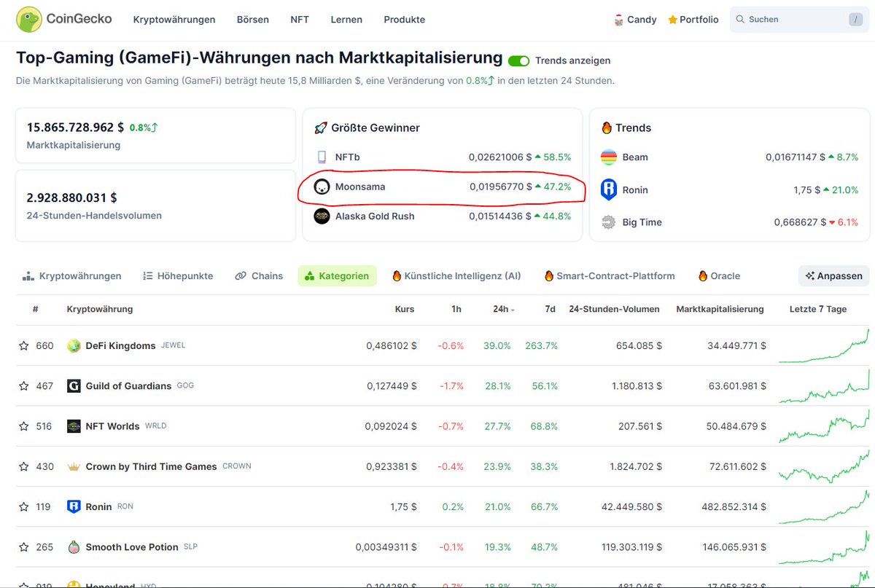Switch to Höhepunkte tab

click(x=178, y=276)
